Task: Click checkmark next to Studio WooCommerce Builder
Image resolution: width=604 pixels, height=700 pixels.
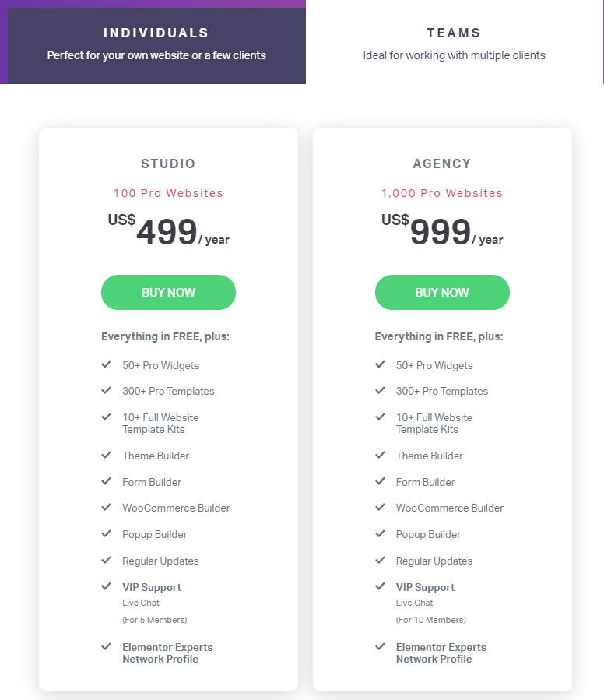Action: click(106, 507)
